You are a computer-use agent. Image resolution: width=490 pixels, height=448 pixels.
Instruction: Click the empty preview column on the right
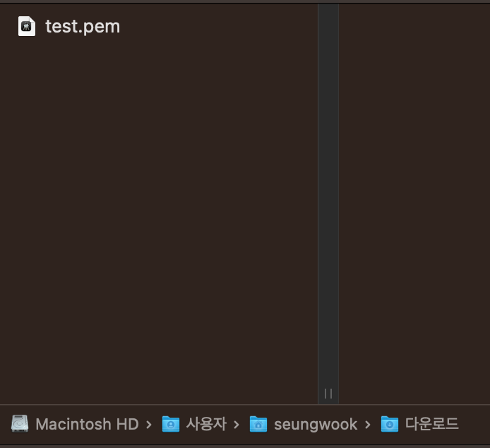pos(414,204)
